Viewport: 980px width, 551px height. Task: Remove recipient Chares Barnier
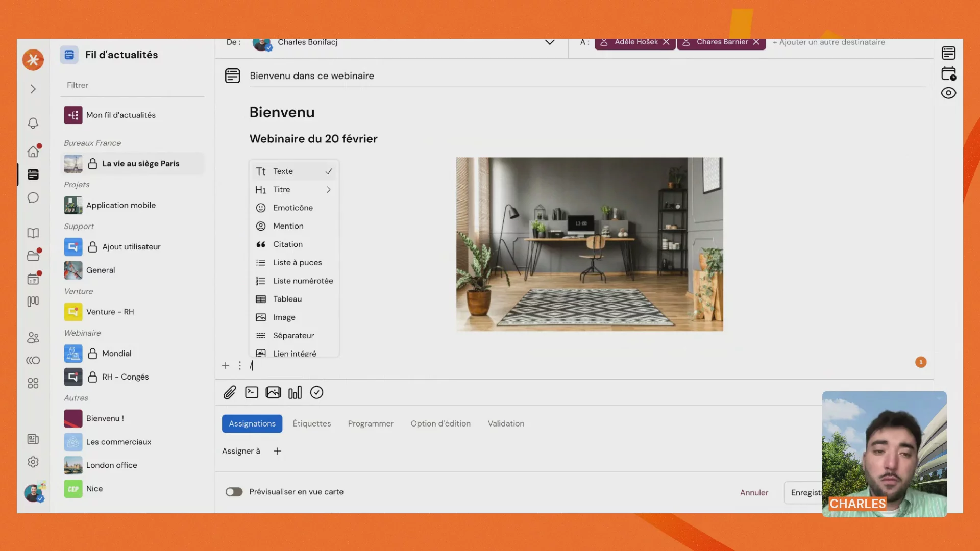(x=756, y=42)
